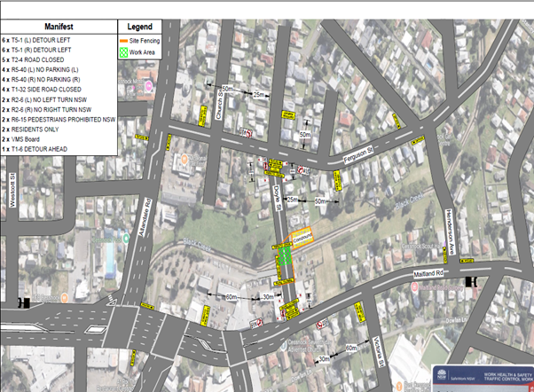Select the no-turn sign on Ferguson St near Church St
Screen dimensions: 534x392
[x=247, y=133]
